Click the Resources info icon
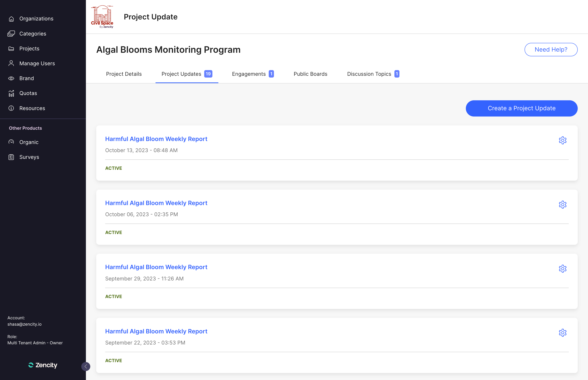The width and height of the screenshot is (588, 380). click(x=11, y=108)
